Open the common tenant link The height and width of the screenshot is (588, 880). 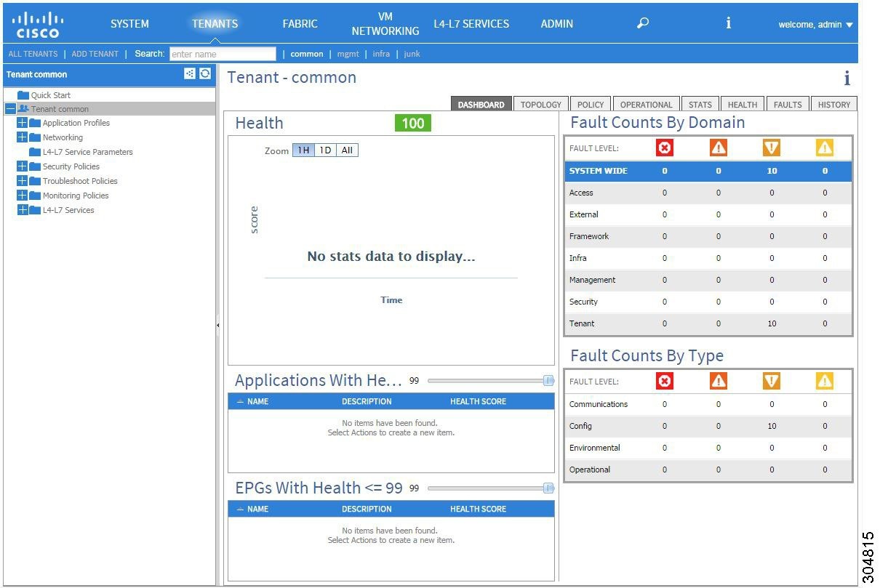pyautogui.click(x=307, y=54)
